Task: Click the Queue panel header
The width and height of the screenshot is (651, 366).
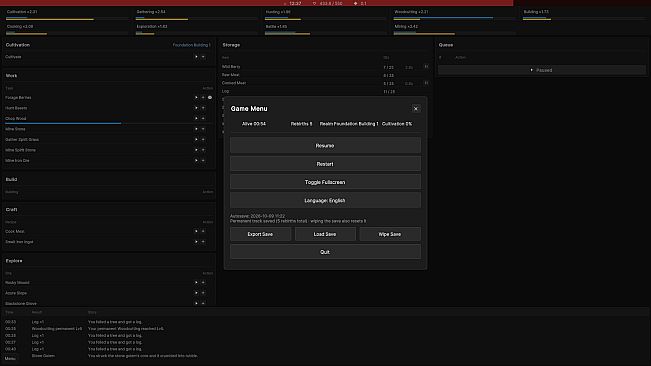Action: pyautogui.click(x=446, y=45)
